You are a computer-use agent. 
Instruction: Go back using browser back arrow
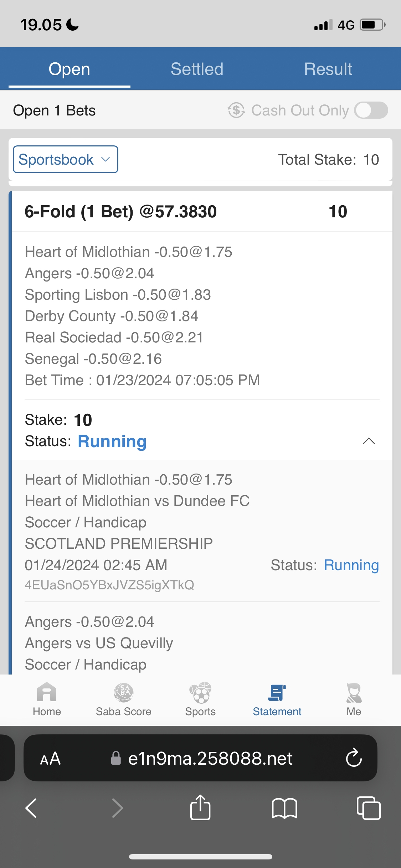point(31,808)
